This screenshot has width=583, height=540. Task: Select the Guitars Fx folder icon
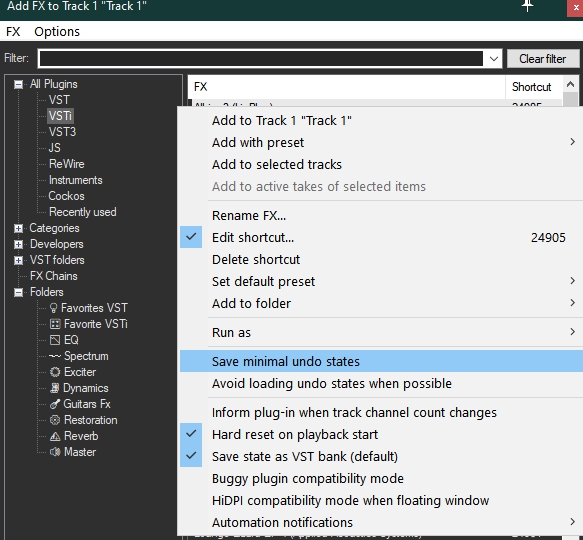point(55,404)
